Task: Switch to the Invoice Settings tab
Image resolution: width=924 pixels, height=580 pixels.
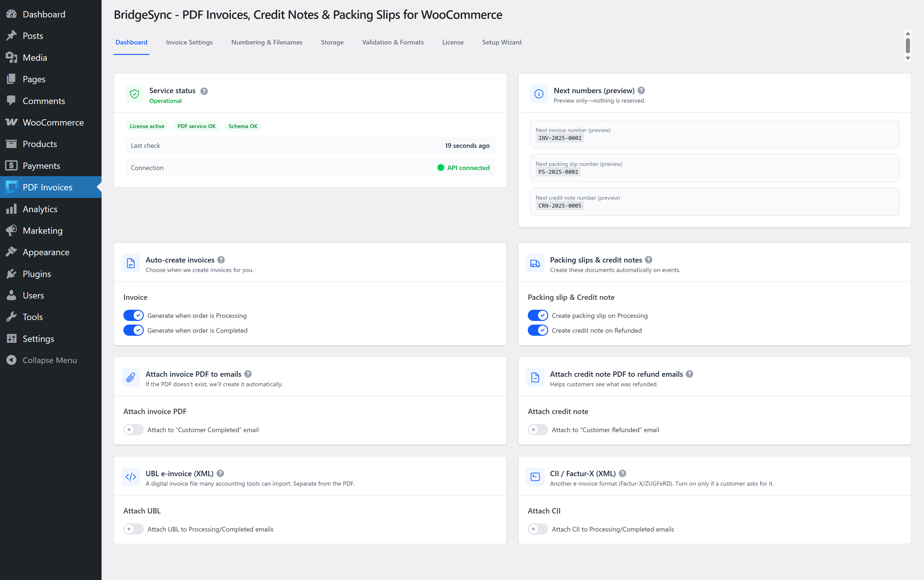Action: [189, 42]
